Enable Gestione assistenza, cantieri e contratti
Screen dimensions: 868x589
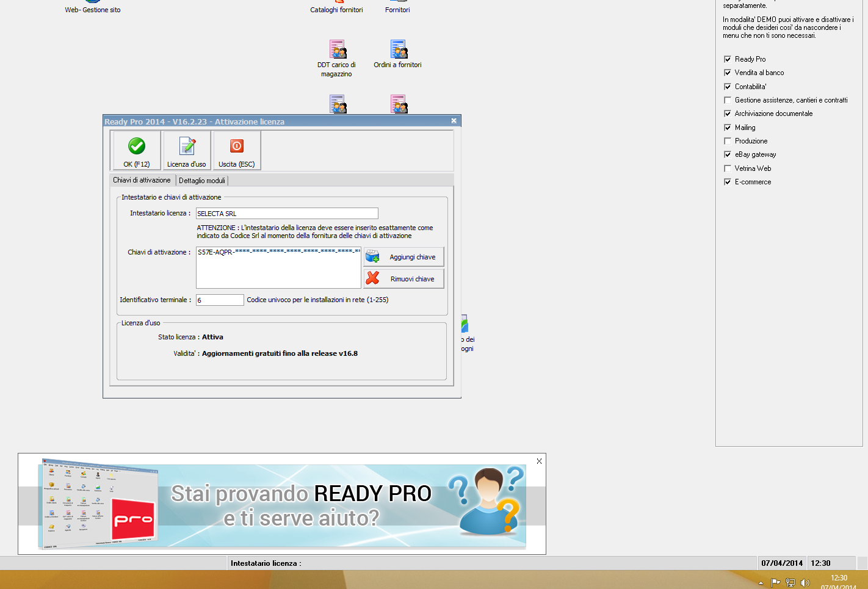pyautogui.click(x=728, y=100)
